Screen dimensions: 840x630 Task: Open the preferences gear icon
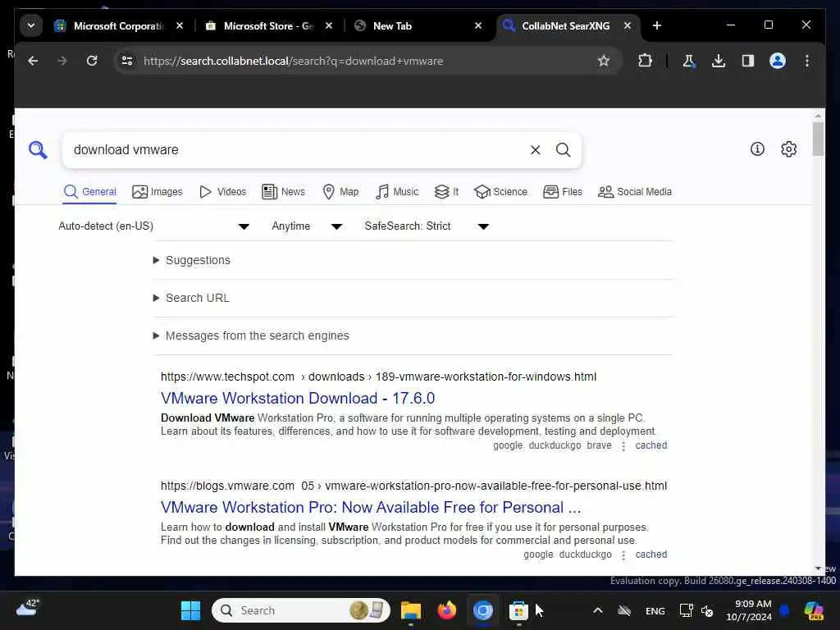[788, 149]
